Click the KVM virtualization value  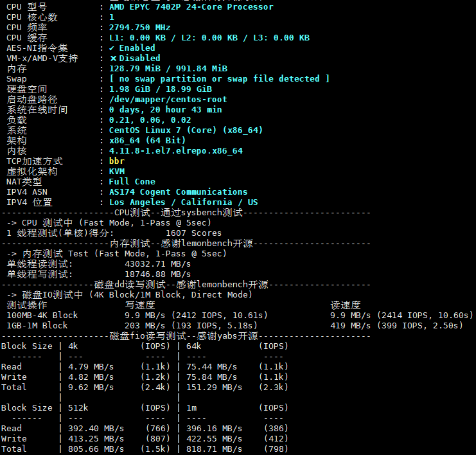(x=116, y=172)
